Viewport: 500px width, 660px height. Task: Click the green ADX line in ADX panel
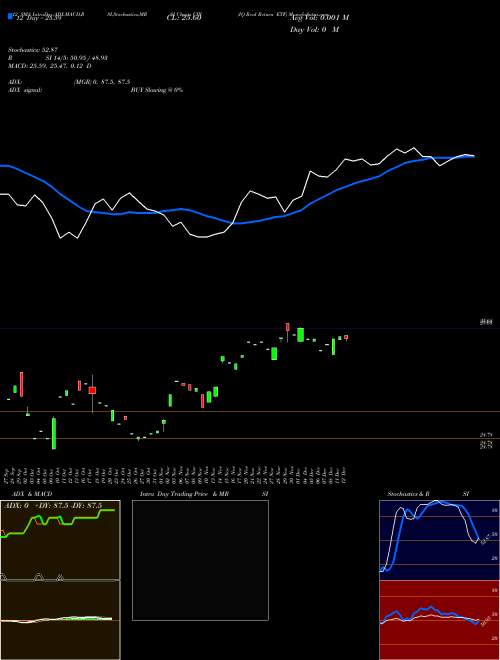58,522
